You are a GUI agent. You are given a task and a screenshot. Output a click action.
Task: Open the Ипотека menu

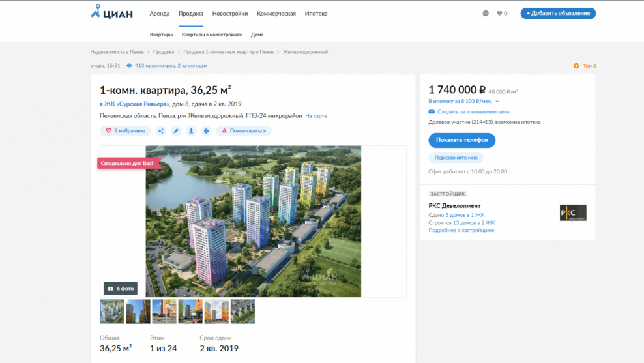click(x=316, y=14)
